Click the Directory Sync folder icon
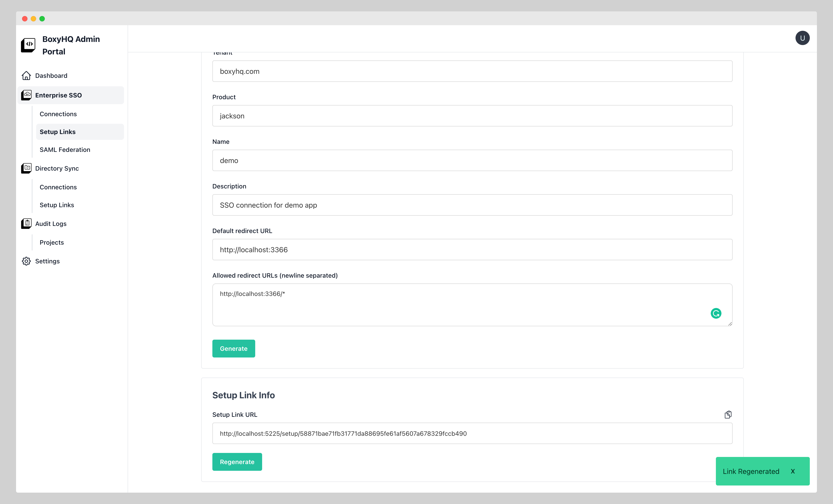Viewport: 833px width, 504px height. pyautogui.click(x=26, y=168)
